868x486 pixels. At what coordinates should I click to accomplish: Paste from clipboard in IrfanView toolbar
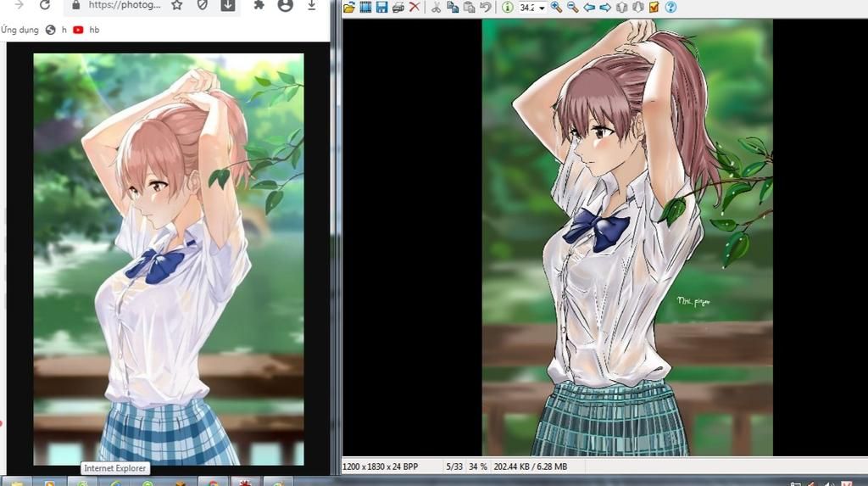[469, 7]
